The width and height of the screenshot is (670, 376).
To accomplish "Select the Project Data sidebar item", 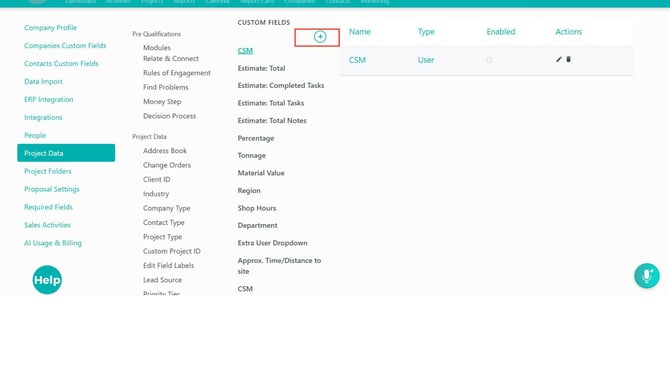I will click(x=66, y=153).
